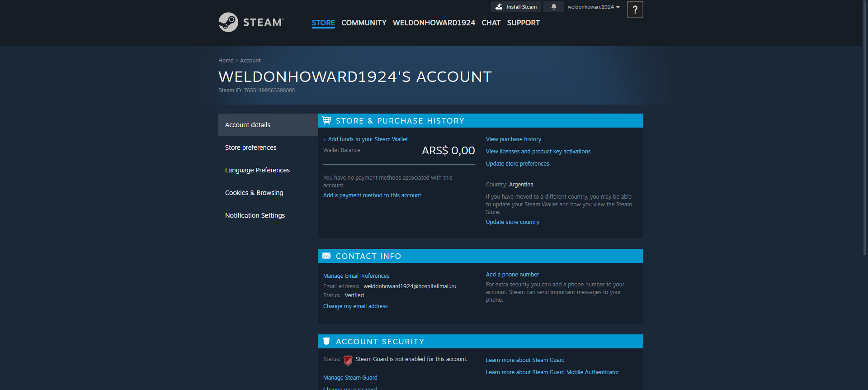
Task: Click the Home breadcrumb link
Action: (x=226, y=61)
